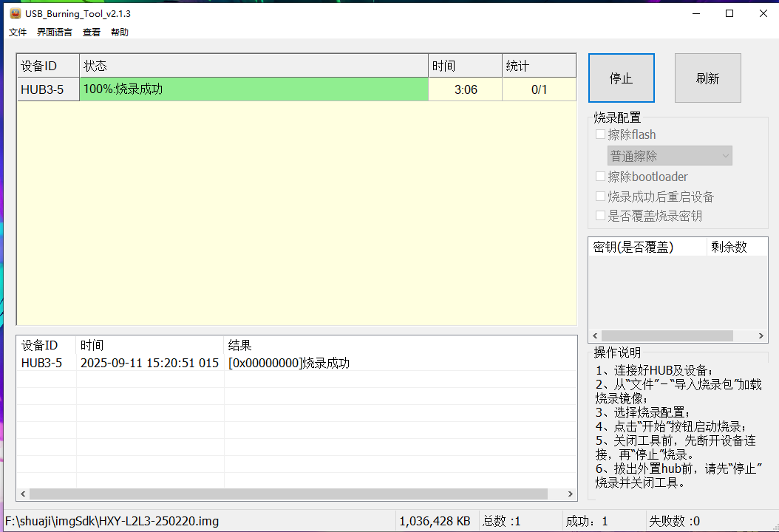Click the USB Burning Tool title bar icon

[15, 14]
